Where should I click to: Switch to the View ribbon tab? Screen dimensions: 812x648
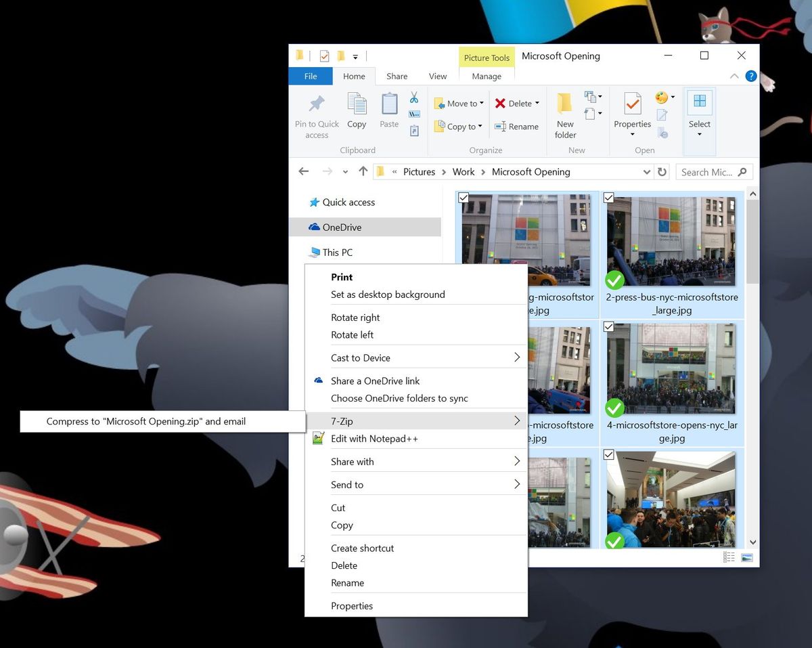437,76
